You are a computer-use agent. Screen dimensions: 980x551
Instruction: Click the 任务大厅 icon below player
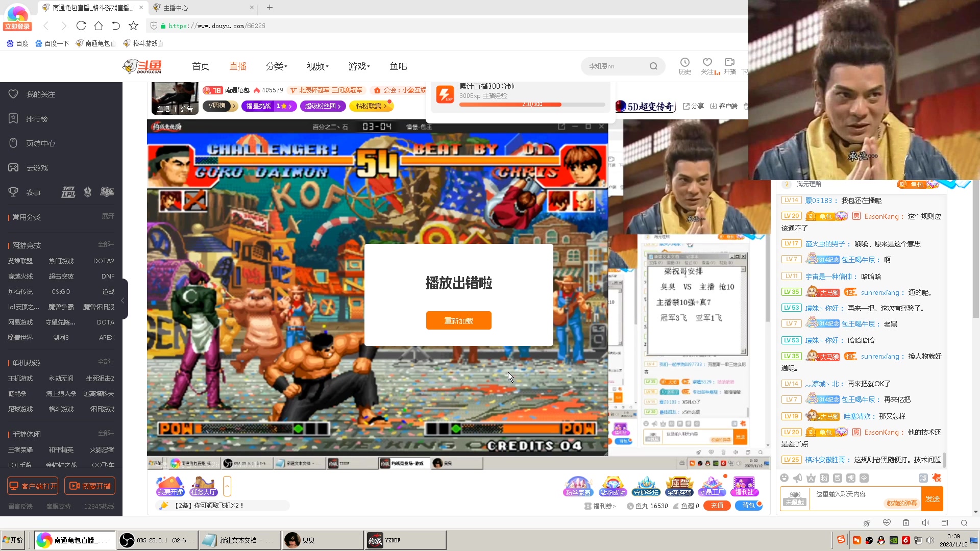pos(203,486)
